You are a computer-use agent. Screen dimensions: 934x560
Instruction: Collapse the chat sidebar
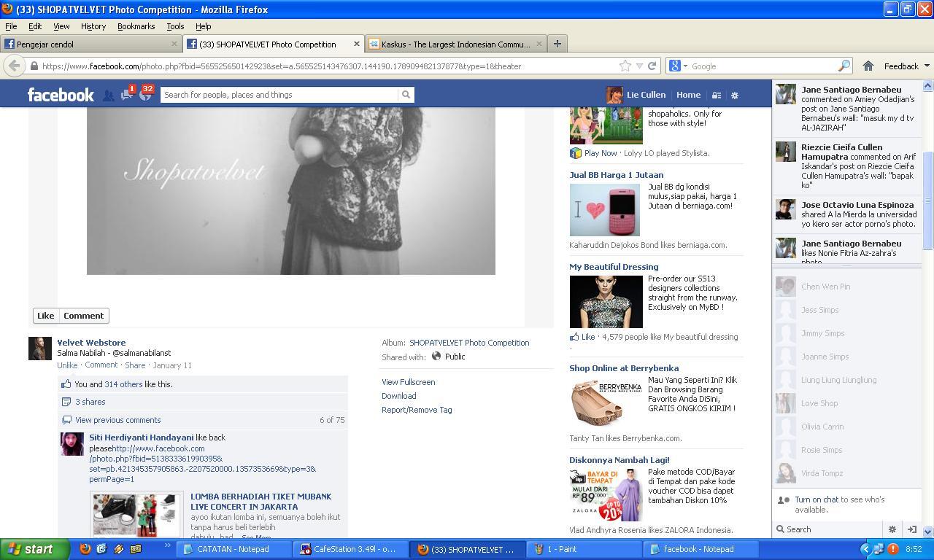(x=911, y=529)
